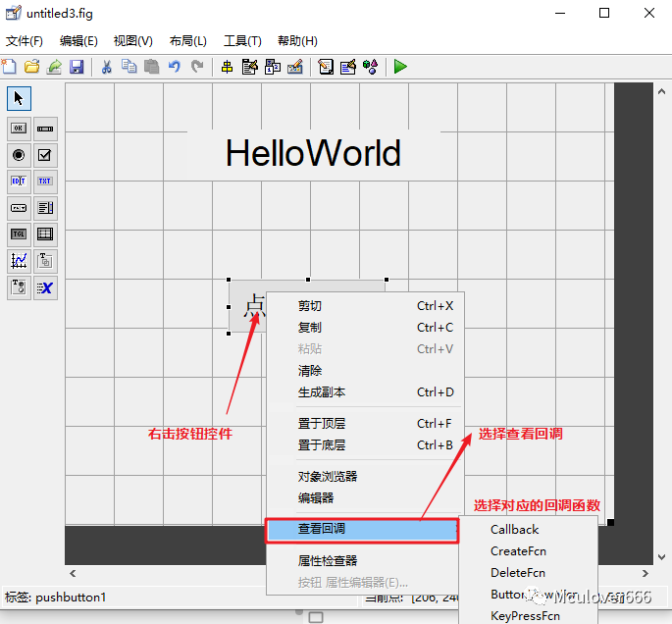This screenshot has height=624, width=672.
Task: Click the vertical scrollbar up arrow
Action: [x=662, y=91]
